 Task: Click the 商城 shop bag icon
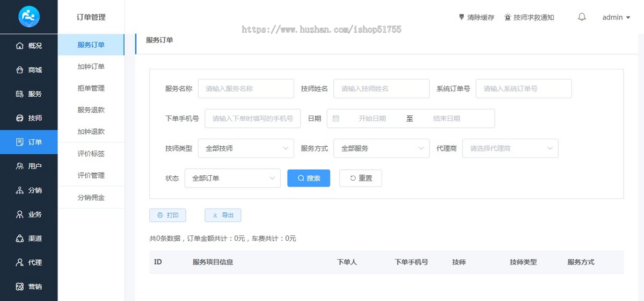[20, 70]
